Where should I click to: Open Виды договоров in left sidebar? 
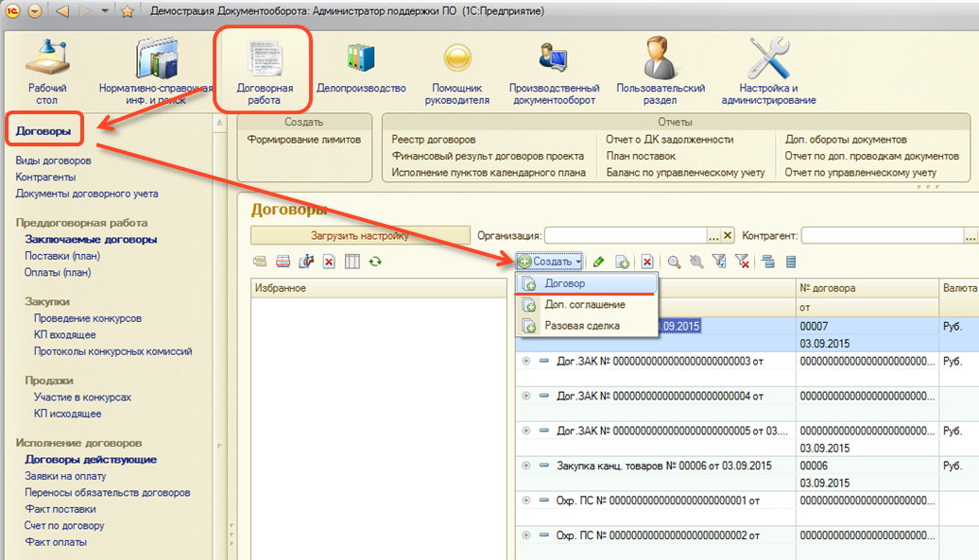54,161
